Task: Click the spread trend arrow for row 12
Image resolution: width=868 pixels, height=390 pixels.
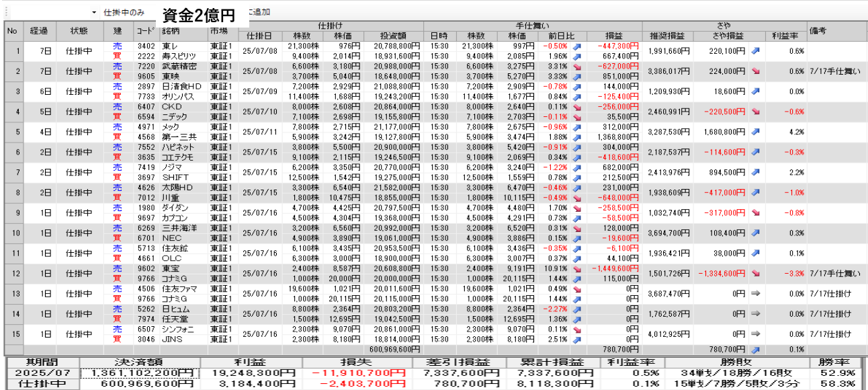Action: click(x=755, y=273)
